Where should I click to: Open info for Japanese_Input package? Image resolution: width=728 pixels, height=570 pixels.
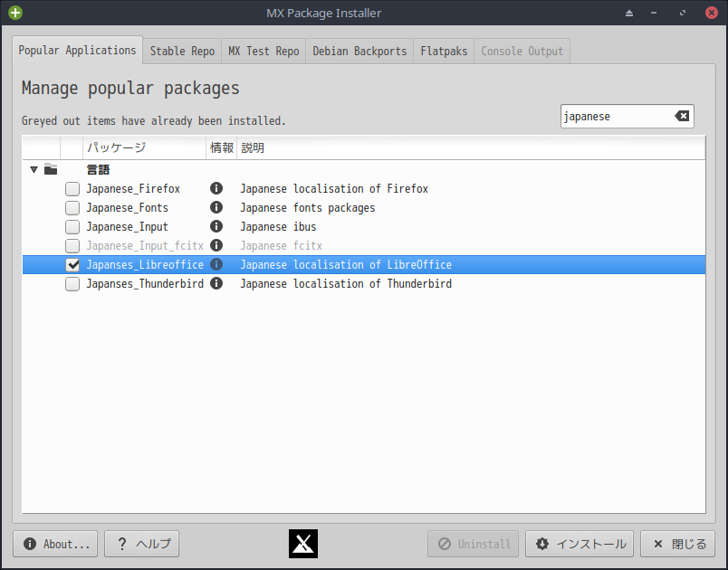216,226
